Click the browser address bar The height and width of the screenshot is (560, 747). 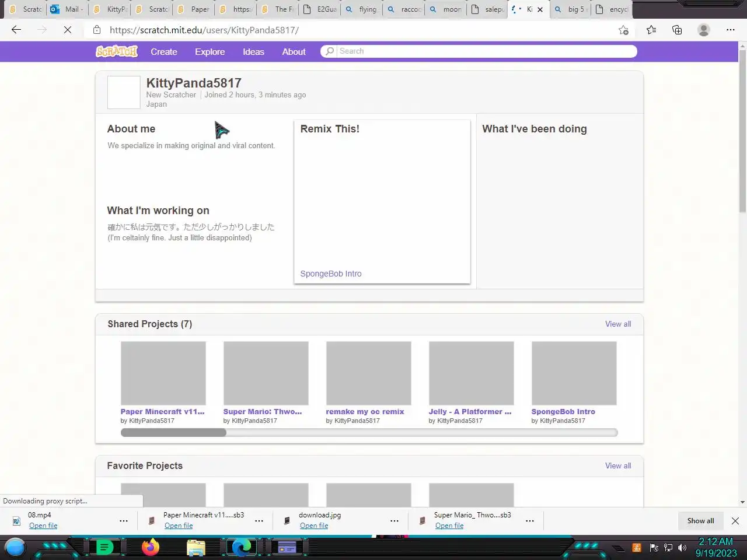coord(356,30)
